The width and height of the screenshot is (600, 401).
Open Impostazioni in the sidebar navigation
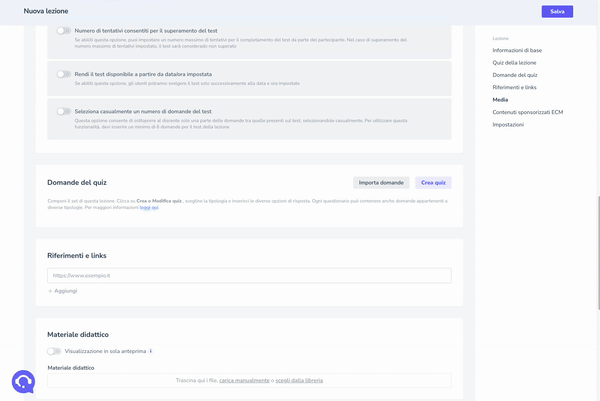pos(508,124)
